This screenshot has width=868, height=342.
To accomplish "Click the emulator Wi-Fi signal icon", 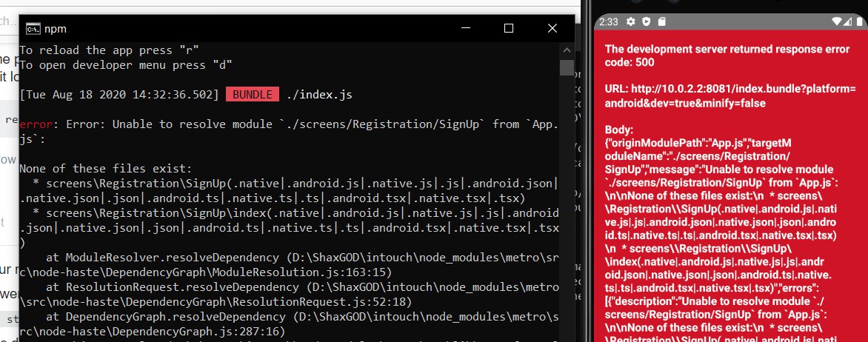I will click(837, 21).
